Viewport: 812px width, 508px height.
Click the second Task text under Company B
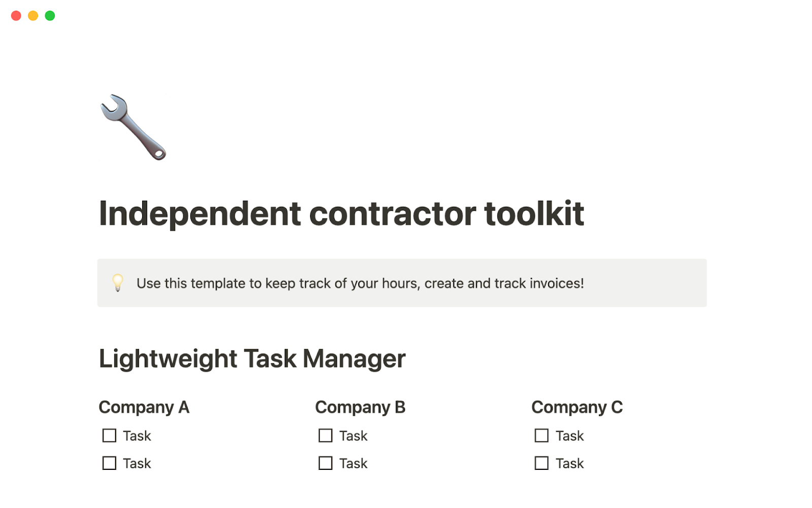click(x=353, y=463)
